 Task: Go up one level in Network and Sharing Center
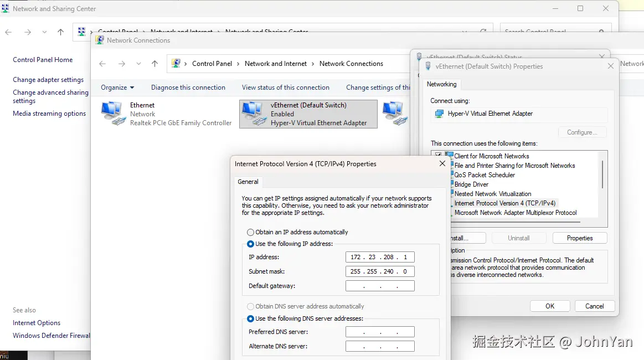pos(61,32)
